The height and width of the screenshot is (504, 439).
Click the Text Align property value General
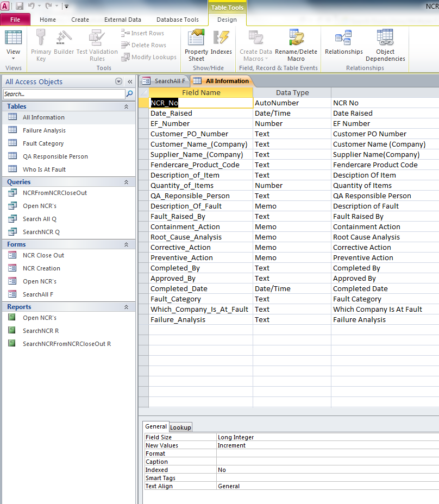pyautogui.click(x=328, y=486)
